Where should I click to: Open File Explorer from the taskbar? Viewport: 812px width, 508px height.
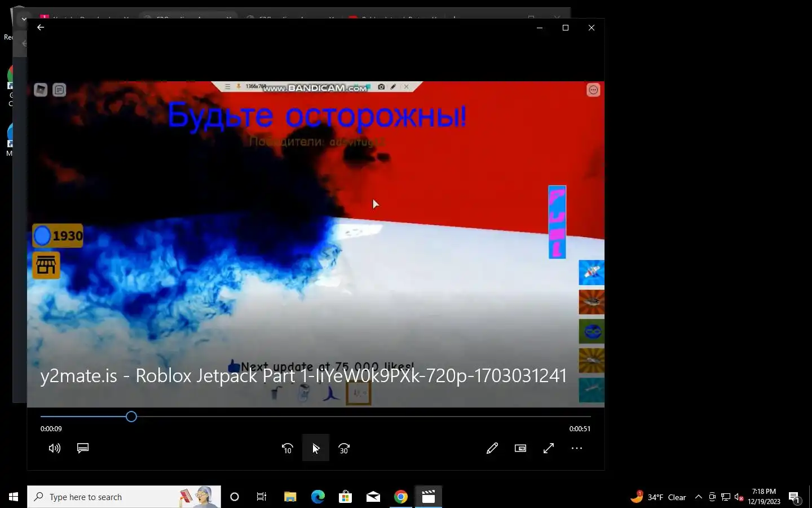tap(290, 497)
